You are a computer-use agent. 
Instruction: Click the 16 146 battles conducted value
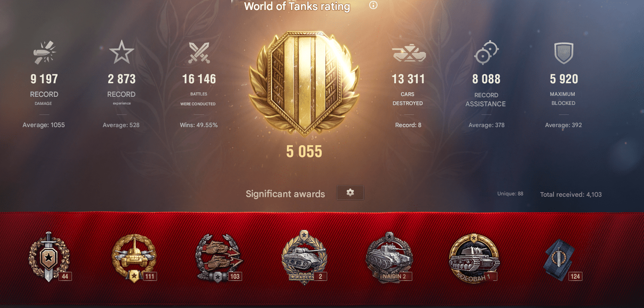(199, 79)
